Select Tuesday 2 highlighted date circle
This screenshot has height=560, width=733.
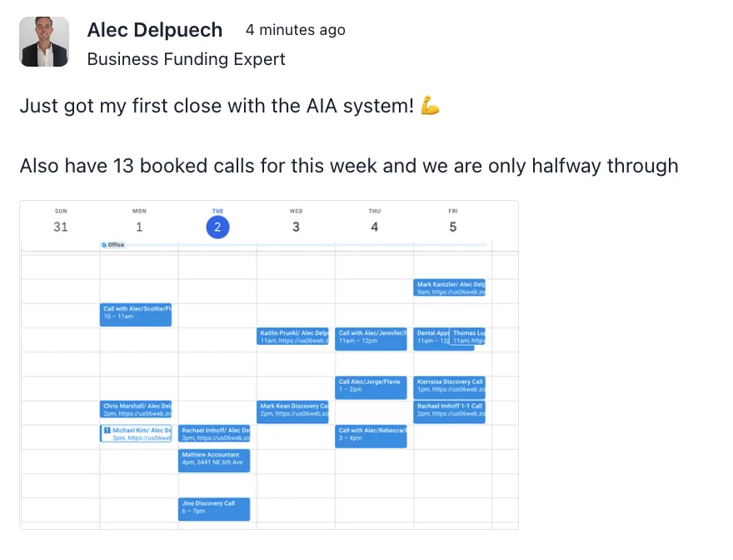[x=217, y=227]
